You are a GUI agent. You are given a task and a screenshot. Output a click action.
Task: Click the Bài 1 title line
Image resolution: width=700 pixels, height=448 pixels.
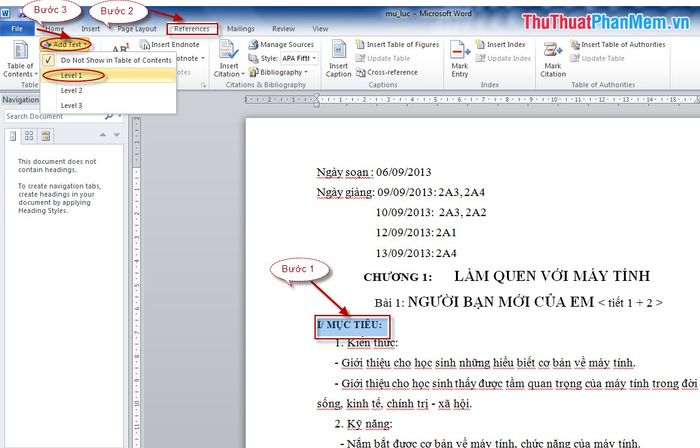(x=518, y=302)
